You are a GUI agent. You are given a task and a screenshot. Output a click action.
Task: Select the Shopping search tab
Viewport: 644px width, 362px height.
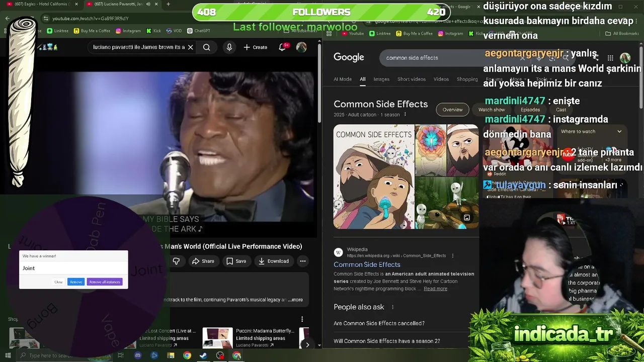467,79
